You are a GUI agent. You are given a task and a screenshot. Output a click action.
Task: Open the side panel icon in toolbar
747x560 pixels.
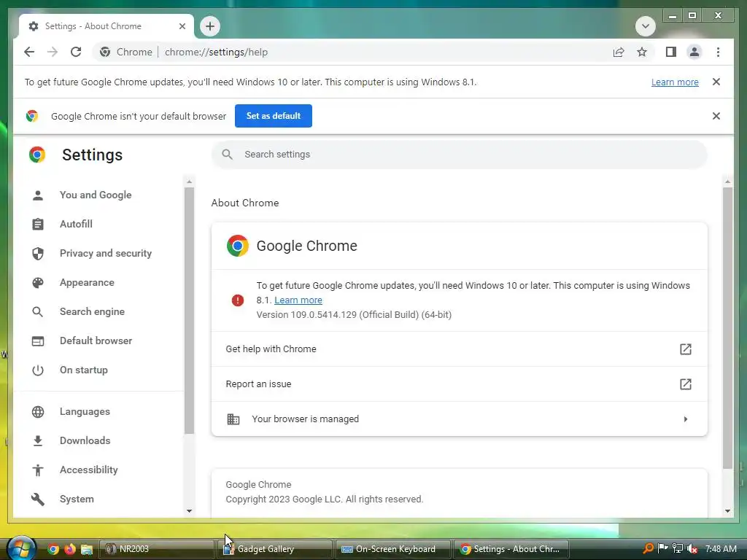[x=671, y=52]
